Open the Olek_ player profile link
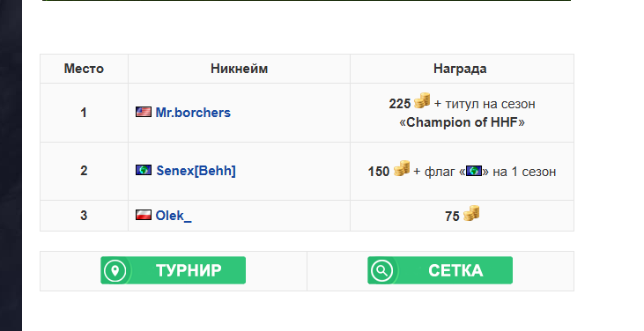The image size is (644, 331). pos(174,216)
